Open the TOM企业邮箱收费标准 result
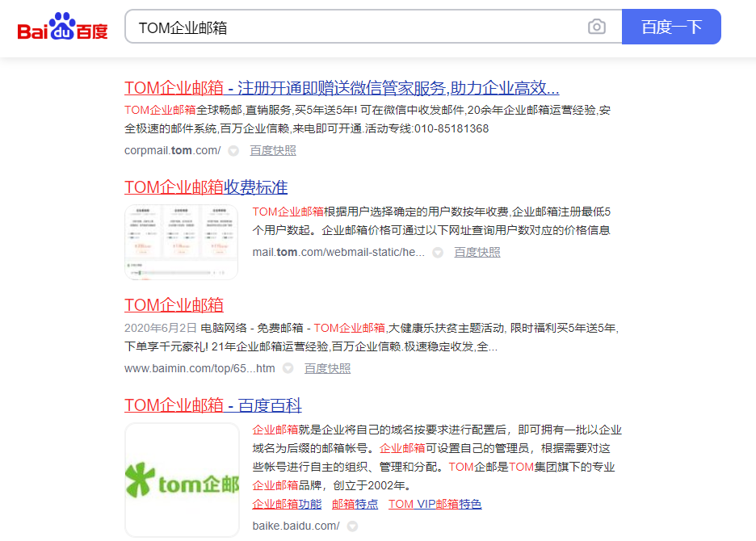Image resolution: width=756 pixels, height=541 pixels. [206, 187]
